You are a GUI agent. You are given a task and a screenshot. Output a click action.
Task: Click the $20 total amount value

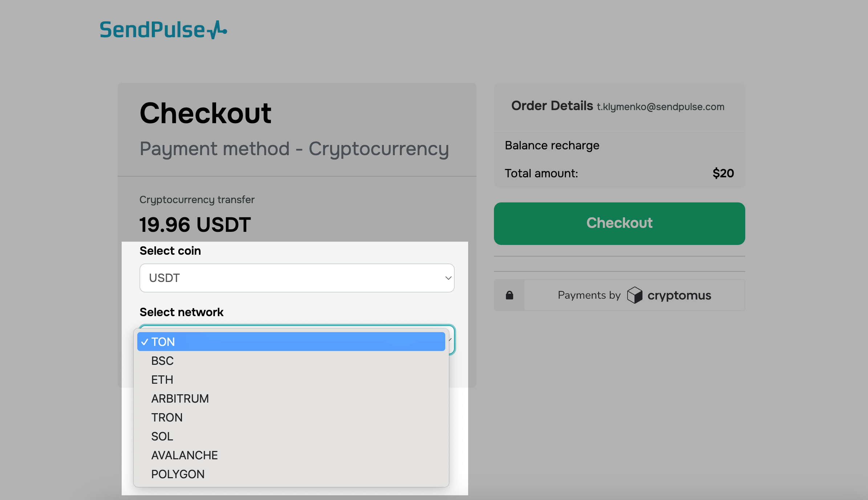coord(723,173)
